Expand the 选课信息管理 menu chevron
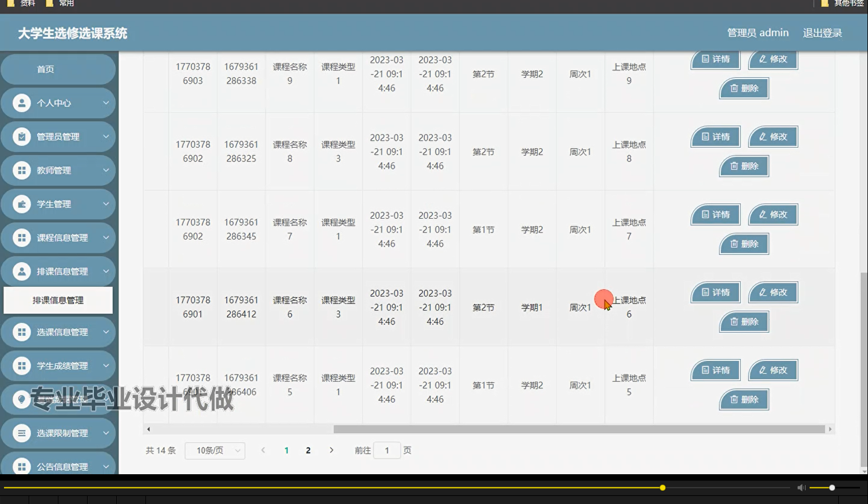Image resolution: width=868 pixels, height=504 pixels. click(106, 332)
